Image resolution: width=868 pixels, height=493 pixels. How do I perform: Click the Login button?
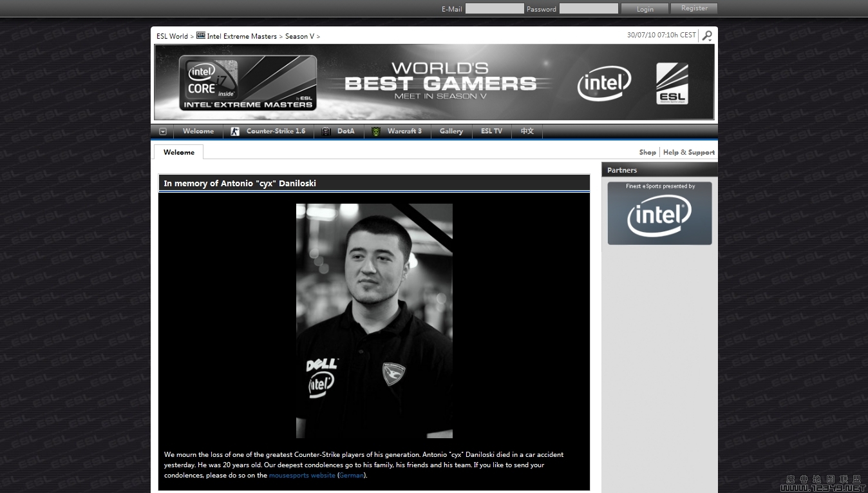coord(645,8)
